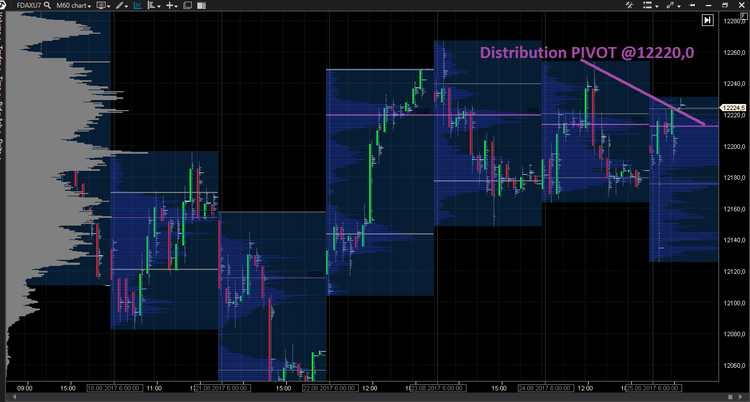Viewport: 750px width, 402px height.
Task: Click the split panel layout icon
Action: (201, 5)
